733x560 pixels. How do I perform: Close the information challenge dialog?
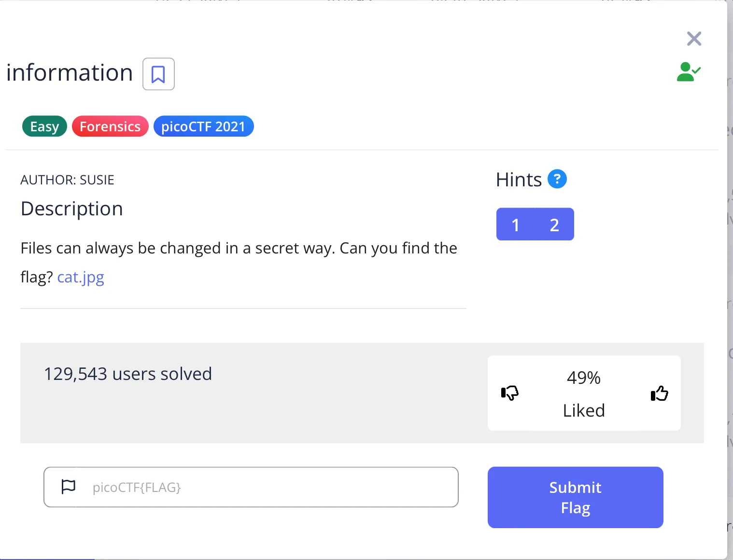[x=694, y=39]
